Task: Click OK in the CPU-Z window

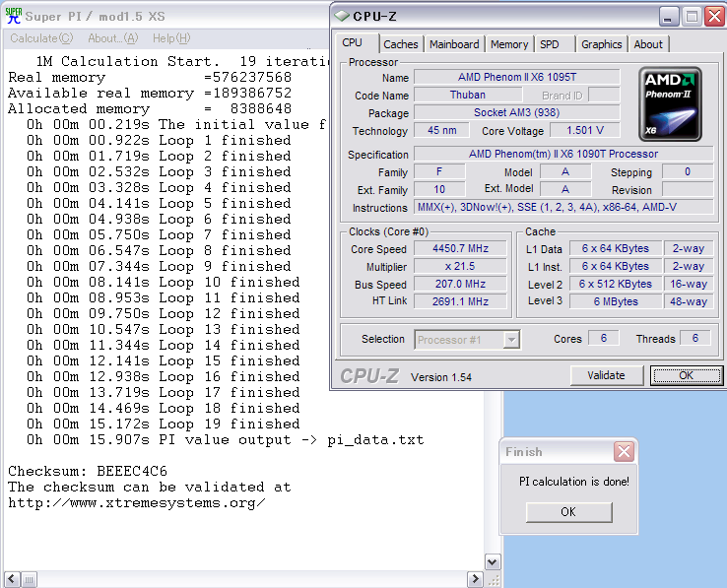Action: coord(687,375)
